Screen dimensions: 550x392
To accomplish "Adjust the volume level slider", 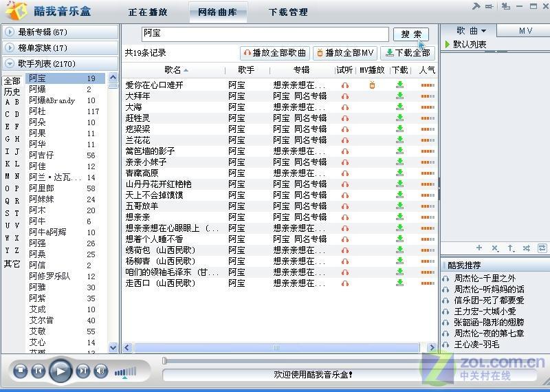I will (125, 372).
